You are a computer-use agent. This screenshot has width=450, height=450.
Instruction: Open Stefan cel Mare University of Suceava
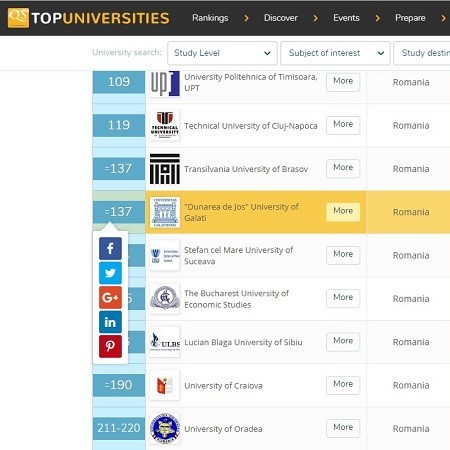click(239, 256)
